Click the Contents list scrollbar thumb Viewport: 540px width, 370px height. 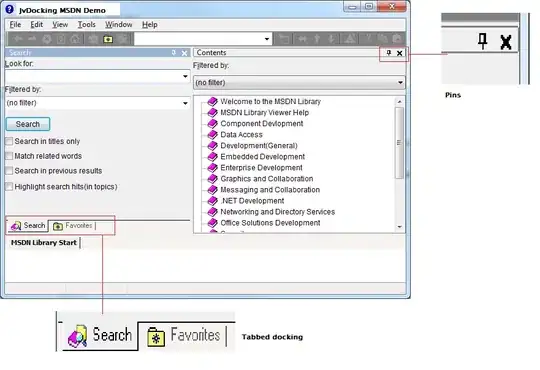pyautogui.click(x=399, y=143)
